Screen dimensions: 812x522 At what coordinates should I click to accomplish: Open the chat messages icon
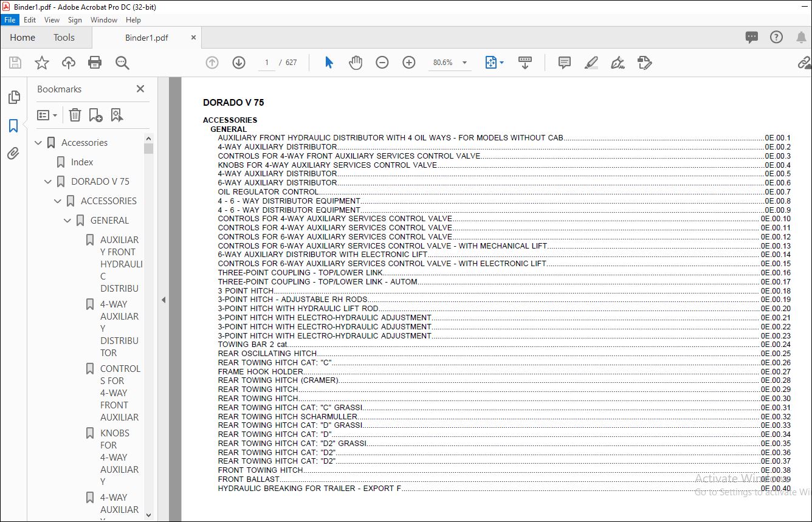tap(752, 38)
